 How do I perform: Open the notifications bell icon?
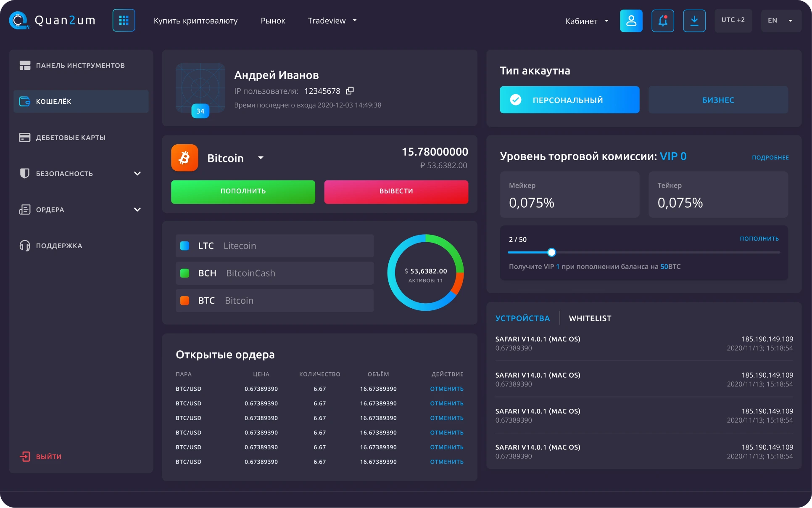pos(662,21)
